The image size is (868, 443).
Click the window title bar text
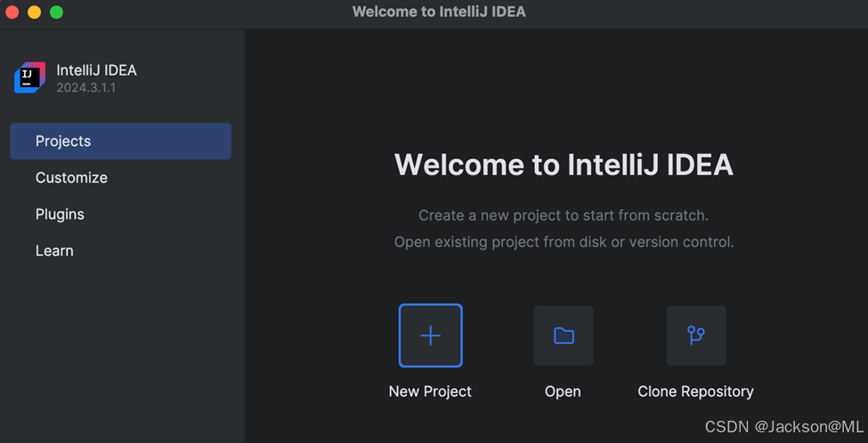(x=439, y=12)
